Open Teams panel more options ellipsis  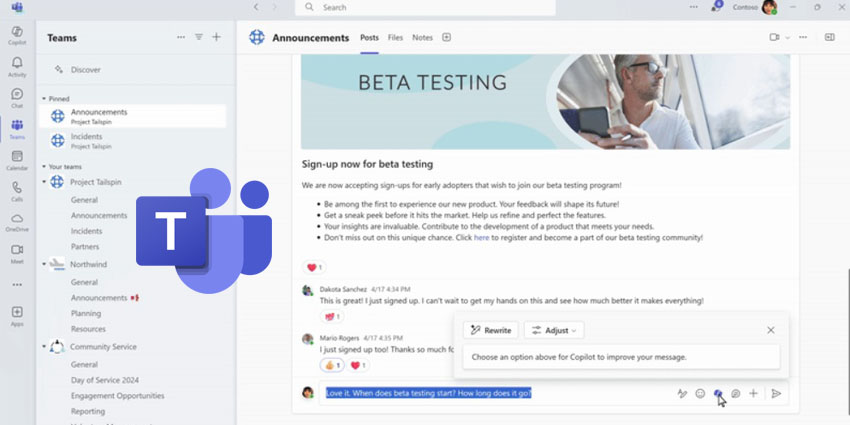click(181, 37)
